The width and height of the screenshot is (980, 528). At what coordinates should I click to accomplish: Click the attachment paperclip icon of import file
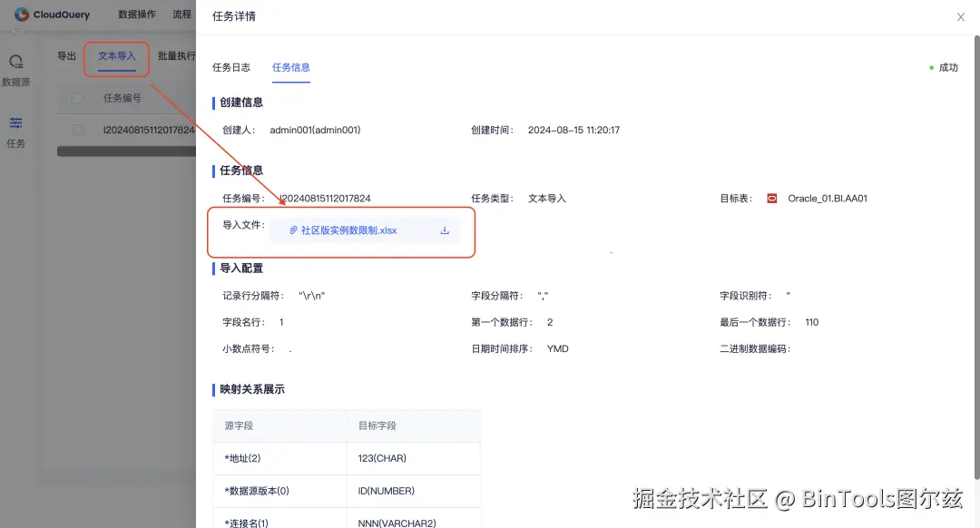point(293,230)
